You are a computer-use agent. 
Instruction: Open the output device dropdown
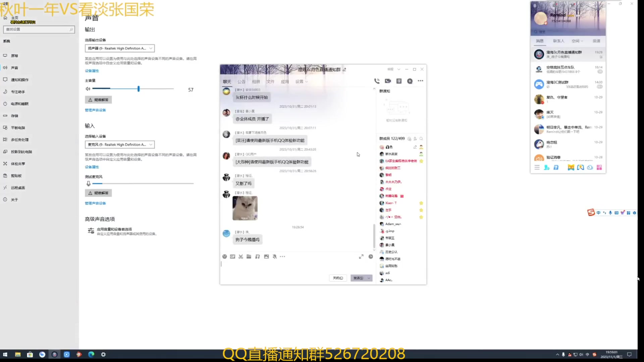(120, 48)
